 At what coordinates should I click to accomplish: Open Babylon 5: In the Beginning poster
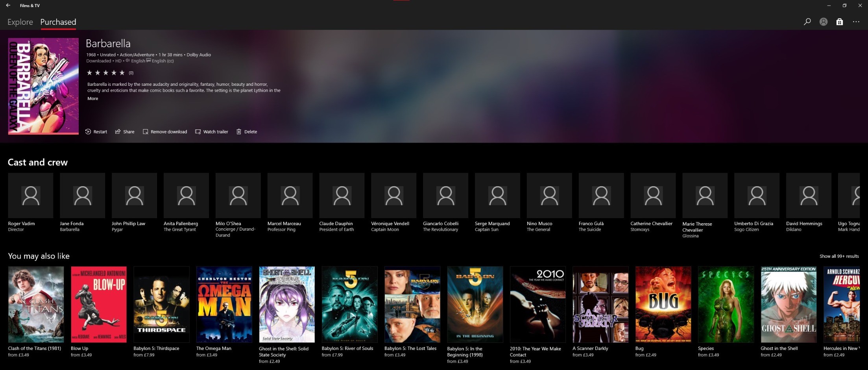[475, 304]
